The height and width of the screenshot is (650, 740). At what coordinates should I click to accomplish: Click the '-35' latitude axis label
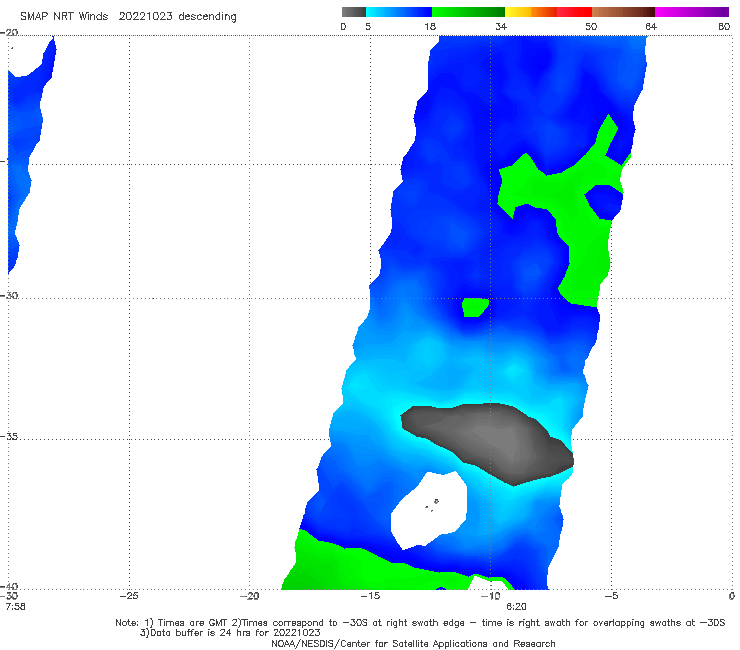pyautogui.click(x=9, y=437)
